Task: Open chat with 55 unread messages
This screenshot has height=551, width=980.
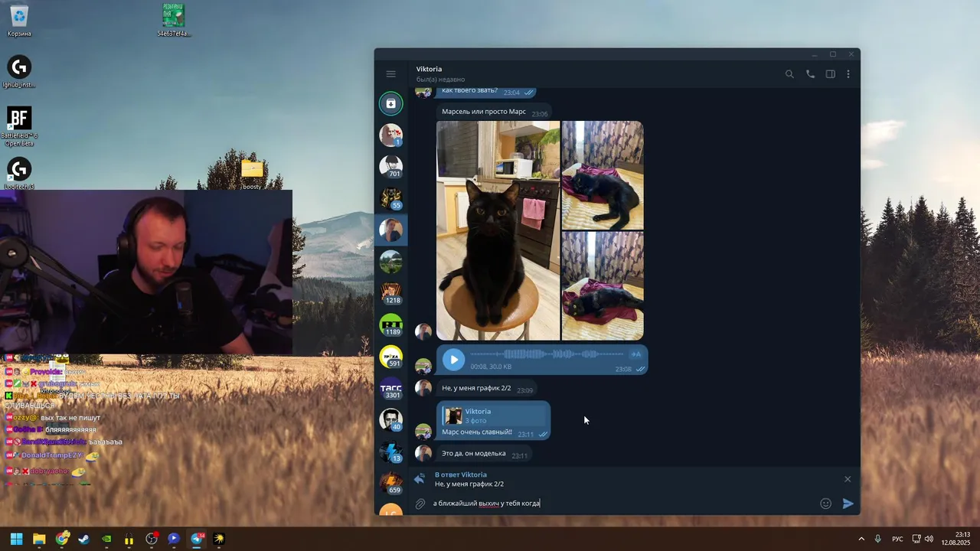Action: pos(390,199)
